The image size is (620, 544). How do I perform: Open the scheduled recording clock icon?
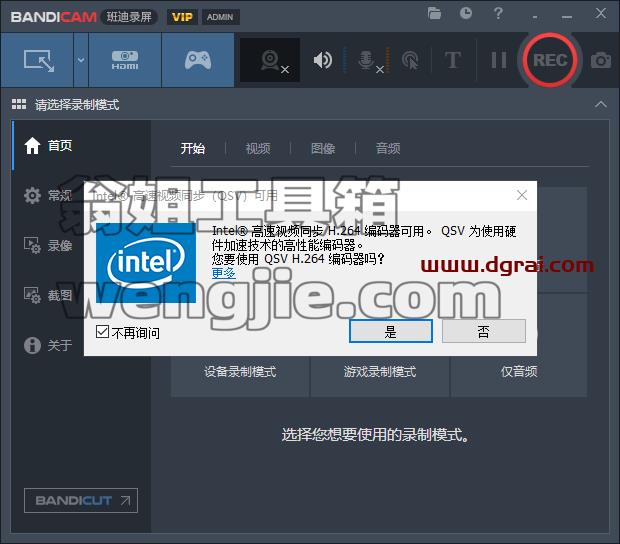(x=466, y=13)
